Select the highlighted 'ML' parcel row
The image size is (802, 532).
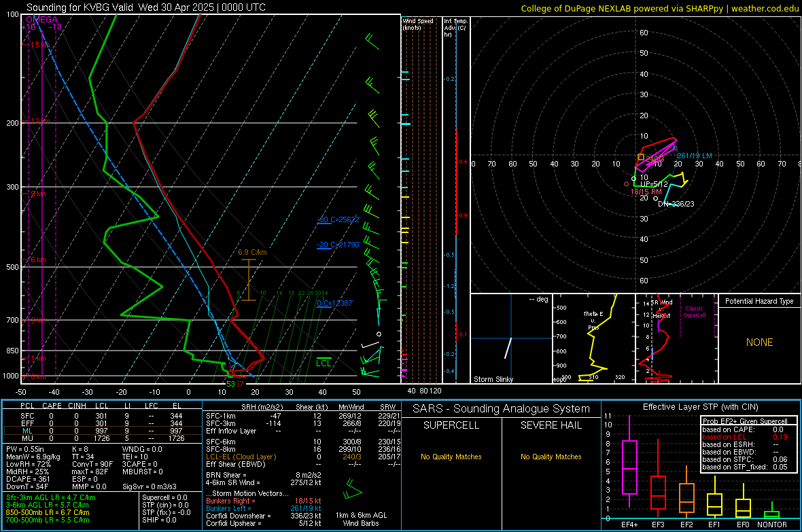pos(103,431)
